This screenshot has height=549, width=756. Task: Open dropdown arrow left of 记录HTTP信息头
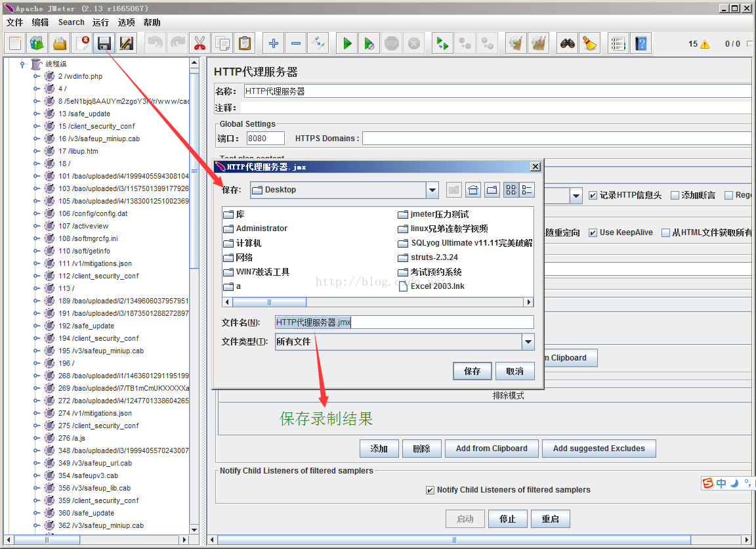coord(576,196)
